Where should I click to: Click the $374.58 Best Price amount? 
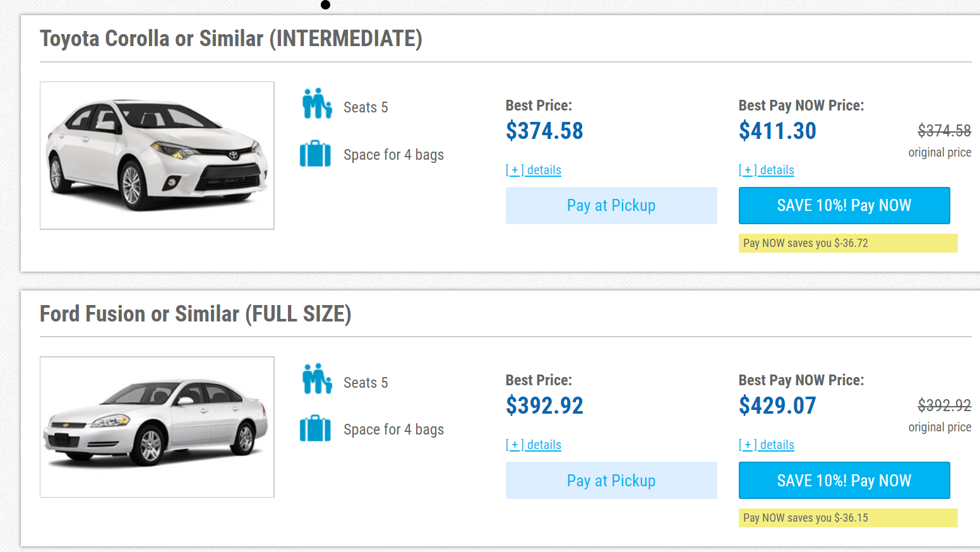(x=544, y=131)
